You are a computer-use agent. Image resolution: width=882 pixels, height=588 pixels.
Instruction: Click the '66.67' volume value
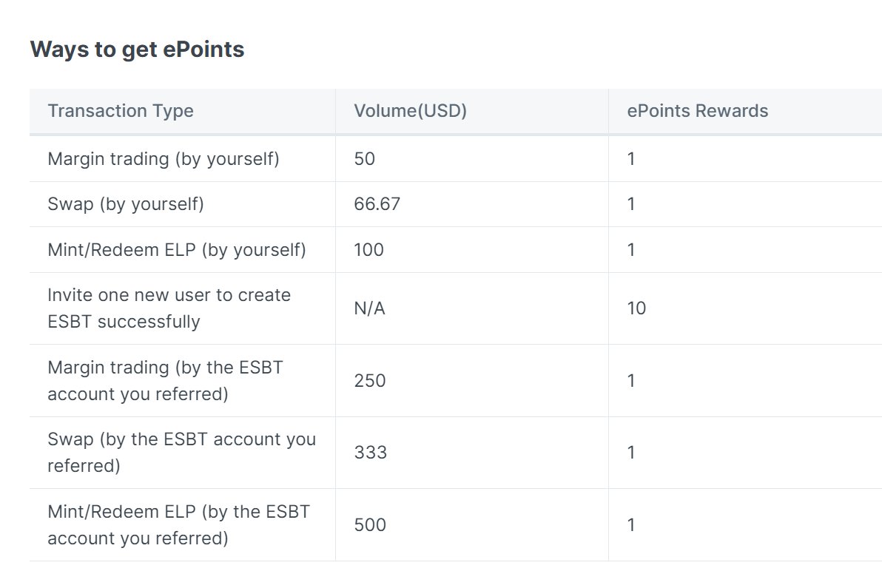[x=377, y=204]
